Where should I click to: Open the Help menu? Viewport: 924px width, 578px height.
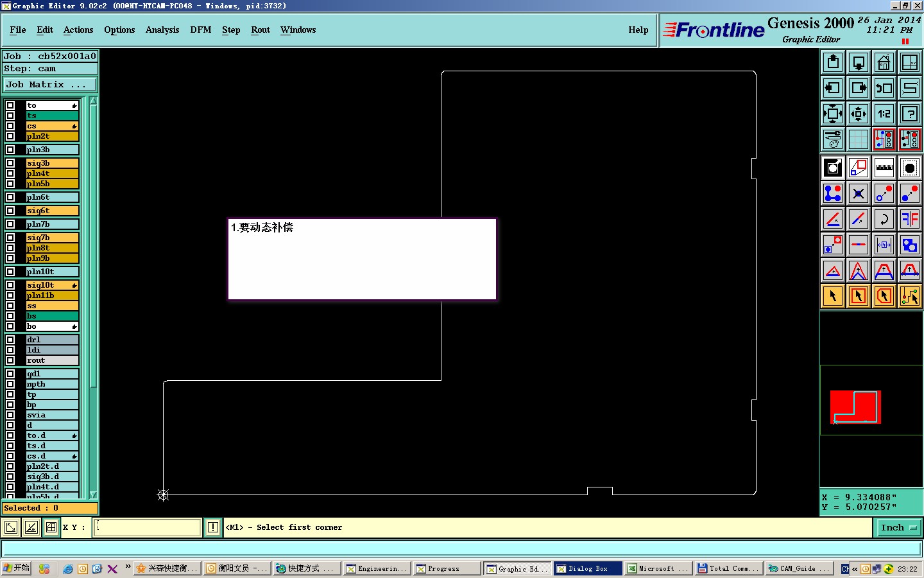[x=638, y=30]
